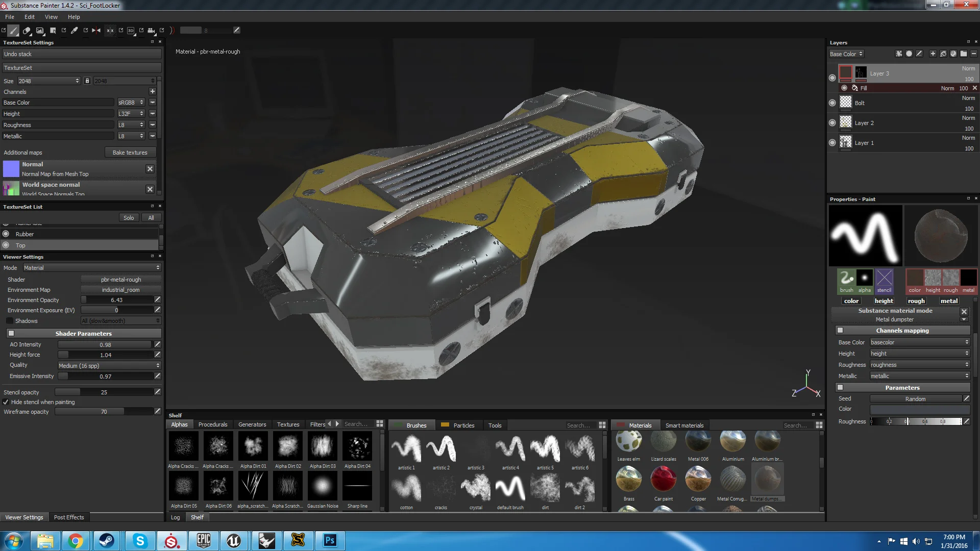Open the Base Color channel dropdown in Layers
This screenshot has height=551, width=980.
[x=846, y=54]
